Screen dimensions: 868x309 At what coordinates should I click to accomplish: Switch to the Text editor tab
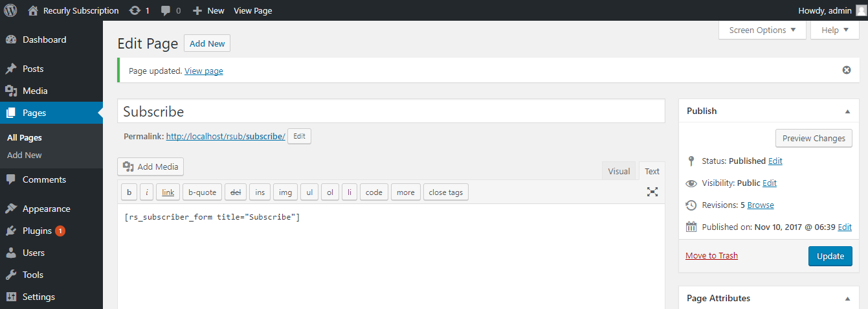pyautogui.click(x=652, y=171)
